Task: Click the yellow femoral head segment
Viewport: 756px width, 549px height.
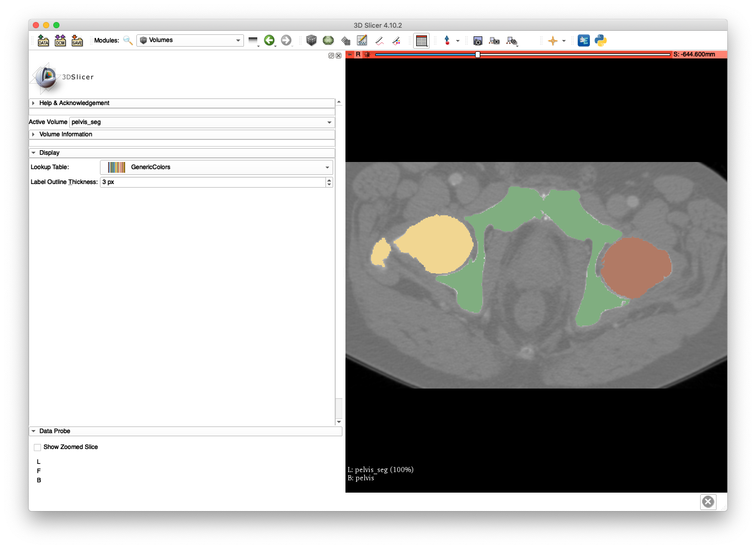Action: [438, 245]
